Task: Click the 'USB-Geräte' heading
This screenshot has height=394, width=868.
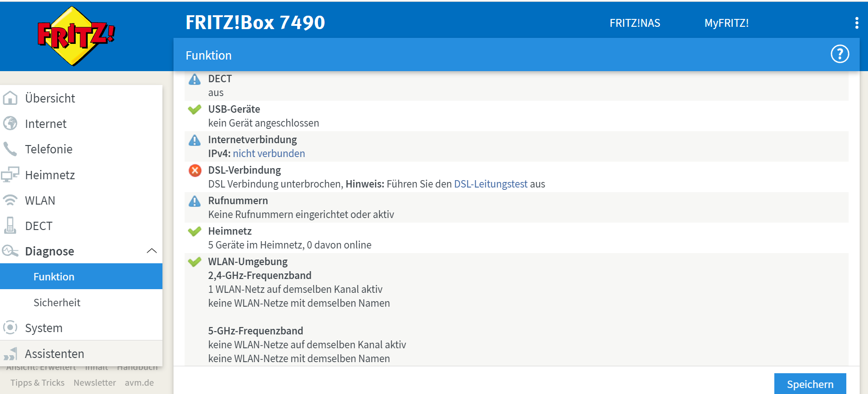Action: (x=234, y=109)
